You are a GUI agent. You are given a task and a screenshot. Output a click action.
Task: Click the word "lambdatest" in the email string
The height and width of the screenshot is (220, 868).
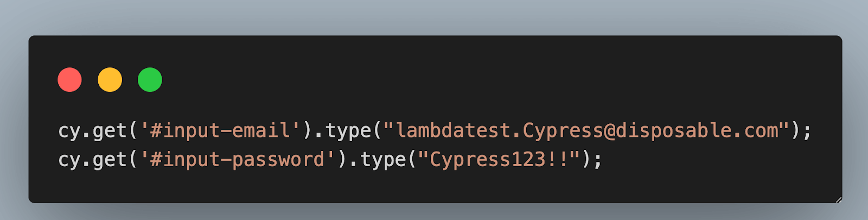point(454,131)
